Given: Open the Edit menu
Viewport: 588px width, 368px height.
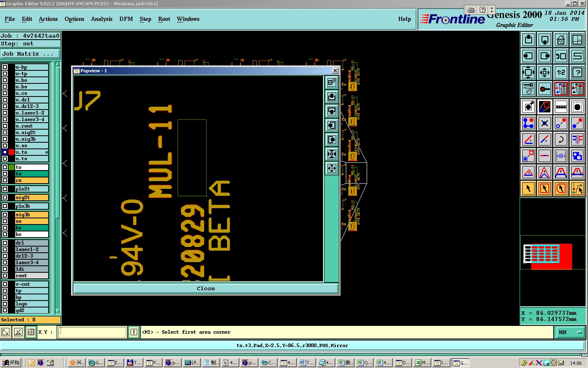Looking at the screenshot, I should coord(27,19).
